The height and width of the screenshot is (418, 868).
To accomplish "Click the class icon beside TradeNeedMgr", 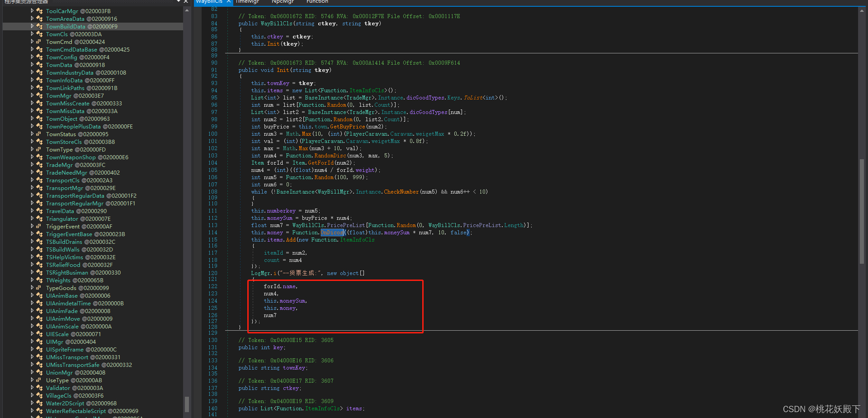I will [x=39, y=172].
